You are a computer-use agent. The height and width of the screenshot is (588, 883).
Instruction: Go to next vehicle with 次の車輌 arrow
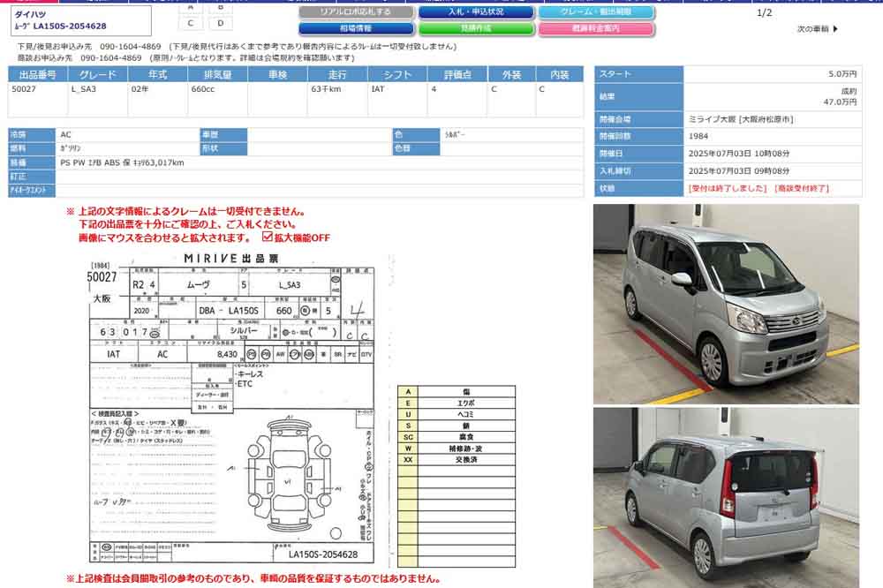[818, 29]
